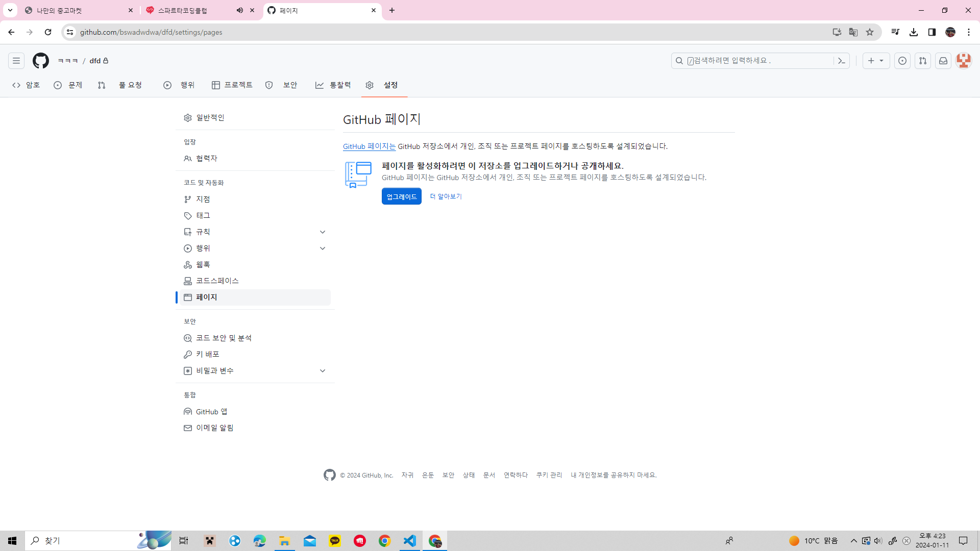Open the footer 상태 (Status) link
980x551 pixels.
(469, 475)
